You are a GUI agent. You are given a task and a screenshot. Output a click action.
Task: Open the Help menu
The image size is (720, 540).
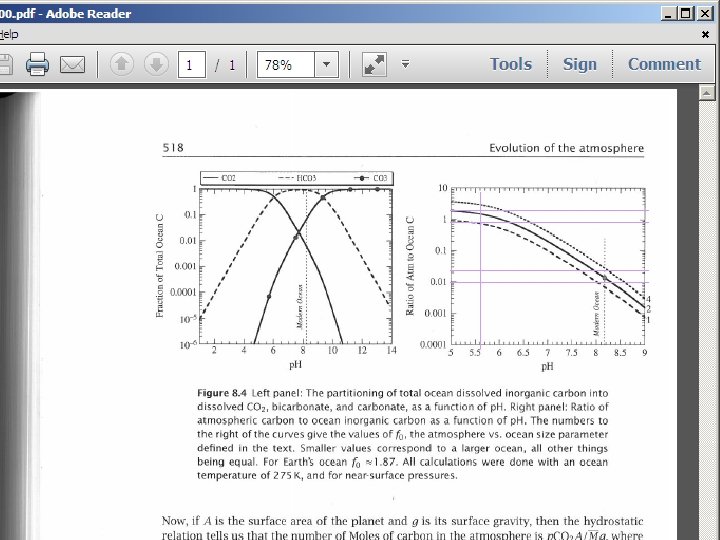coord(9,34)
